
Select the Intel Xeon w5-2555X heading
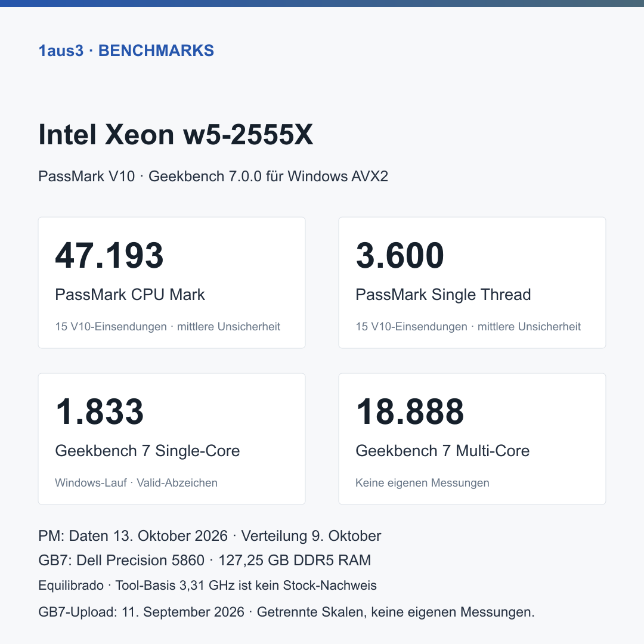click(x=176, y=135)
